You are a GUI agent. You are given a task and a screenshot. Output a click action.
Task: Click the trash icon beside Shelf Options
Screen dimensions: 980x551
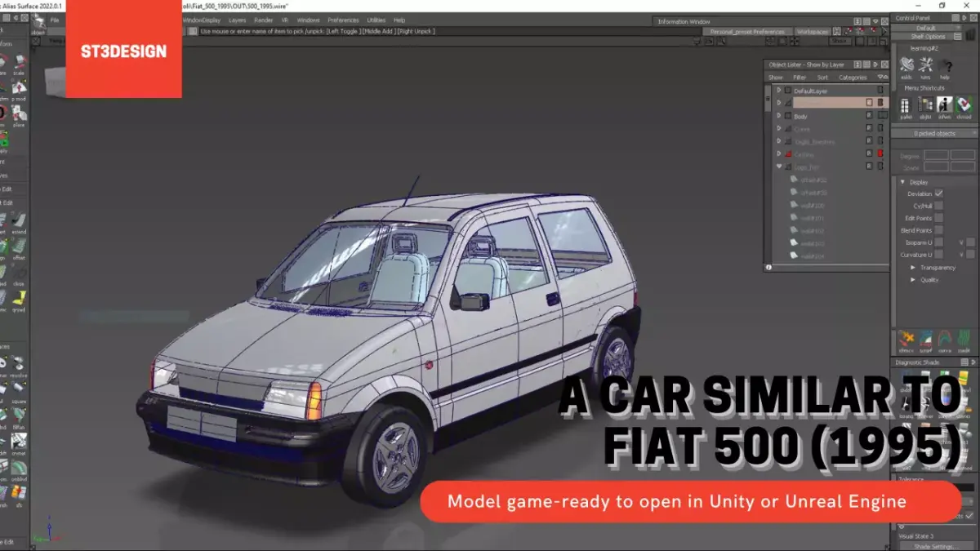pos(970,36)
